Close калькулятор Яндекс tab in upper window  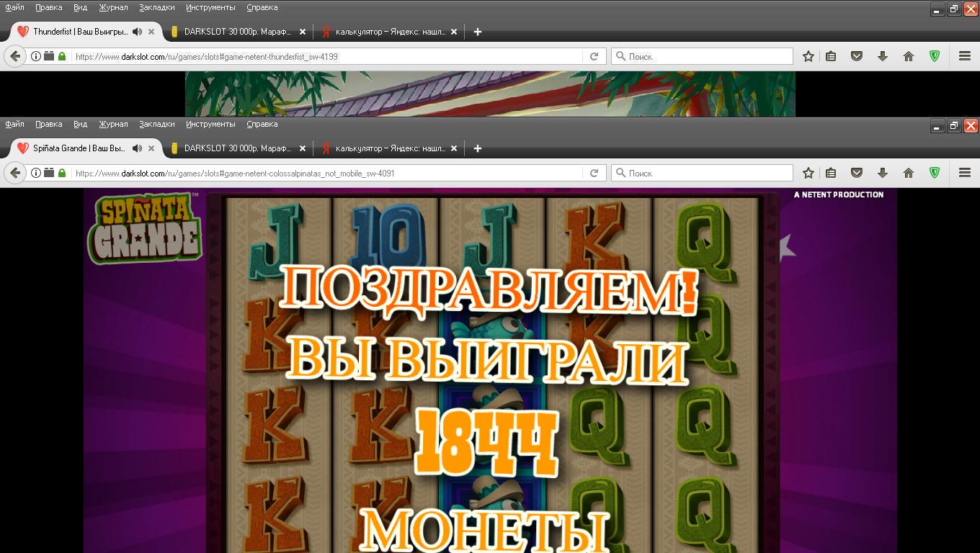pyautogui.click(x=454, y=32)
